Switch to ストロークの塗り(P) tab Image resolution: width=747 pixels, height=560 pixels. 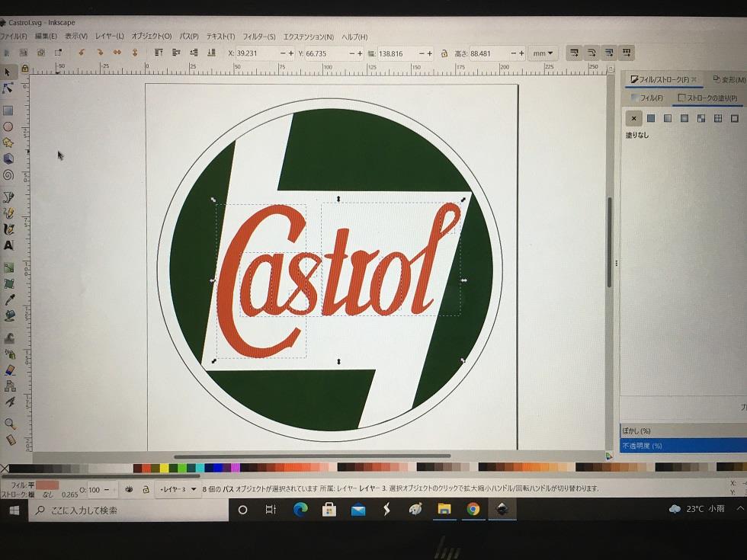708,98
